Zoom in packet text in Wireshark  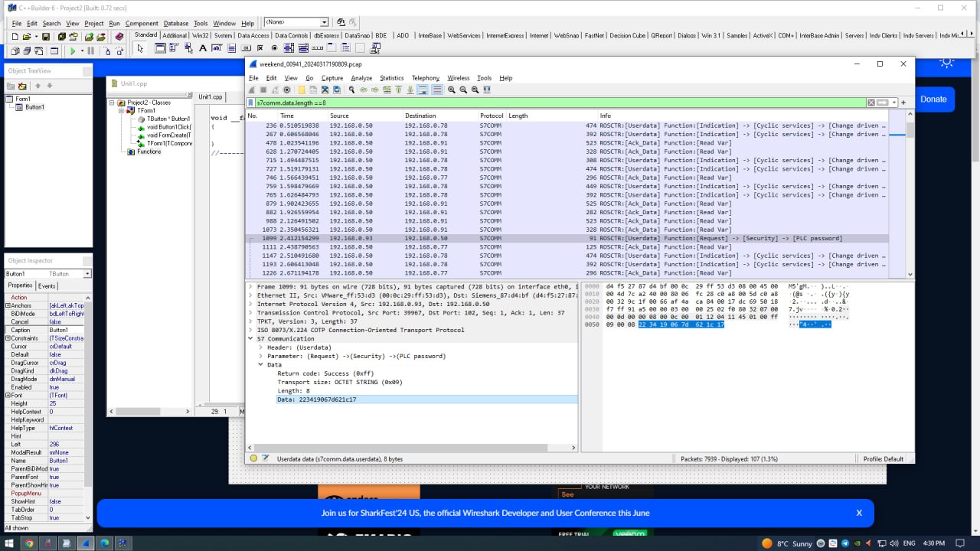click(452, 90)
